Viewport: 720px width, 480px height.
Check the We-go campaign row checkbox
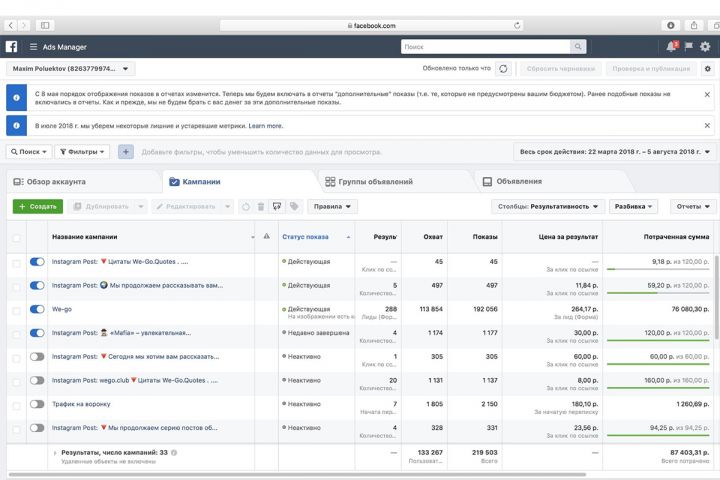coord(17,311)
